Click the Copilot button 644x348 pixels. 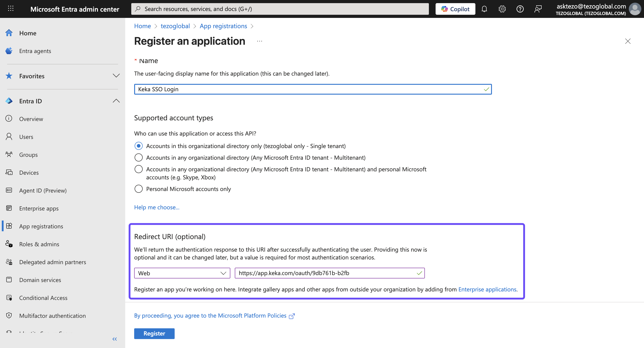(455, 9)
